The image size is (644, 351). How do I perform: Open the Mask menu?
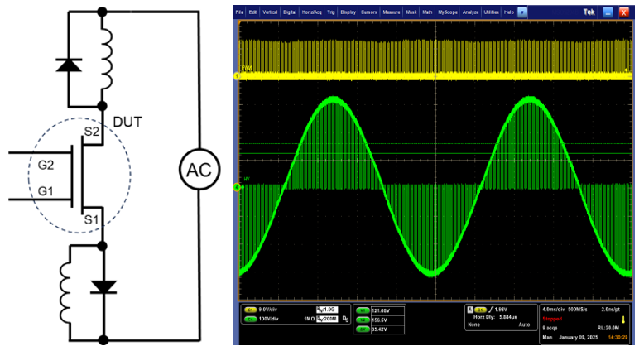[x=411, y=12]
